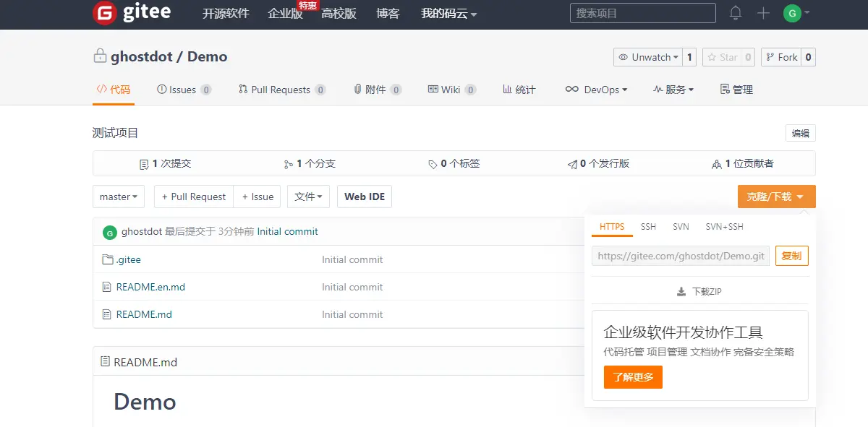Viewport: 868px width, 427px height.
Task: Open the Demo repository name link
Action: pos(207,56)
